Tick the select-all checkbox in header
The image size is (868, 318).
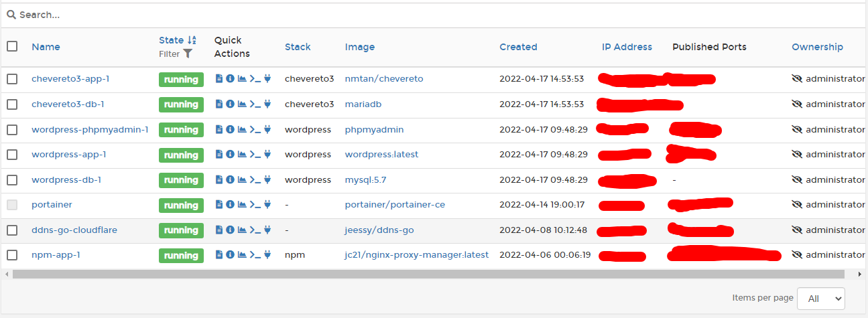click(12, 47)
